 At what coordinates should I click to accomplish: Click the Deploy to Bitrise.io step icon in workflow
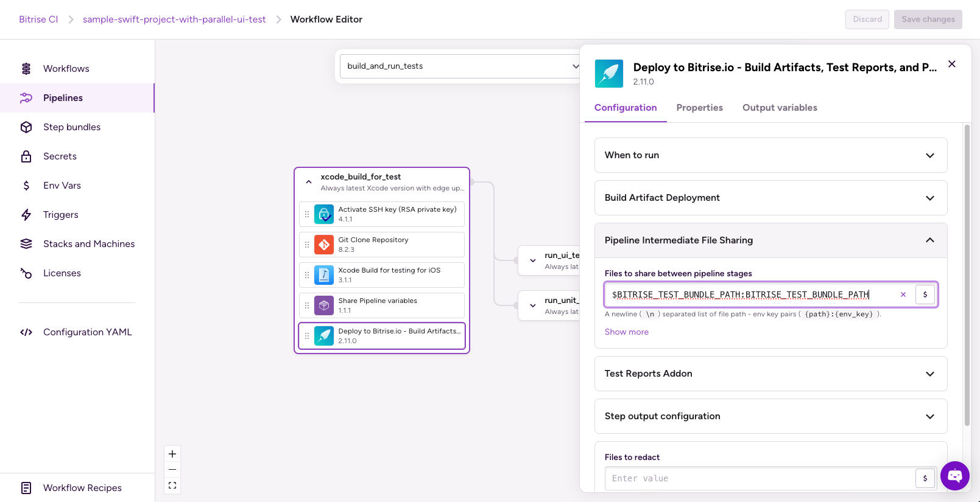point(324,336)
